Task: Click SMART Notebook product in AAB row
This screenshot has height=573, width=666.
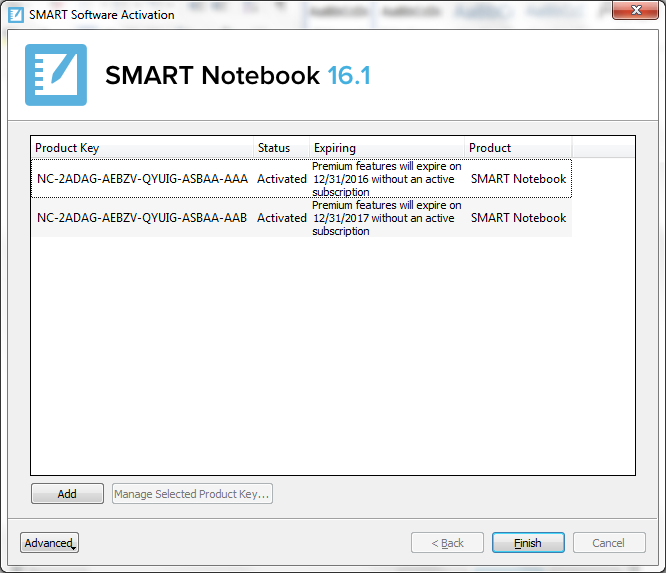Action: point(518,218)
